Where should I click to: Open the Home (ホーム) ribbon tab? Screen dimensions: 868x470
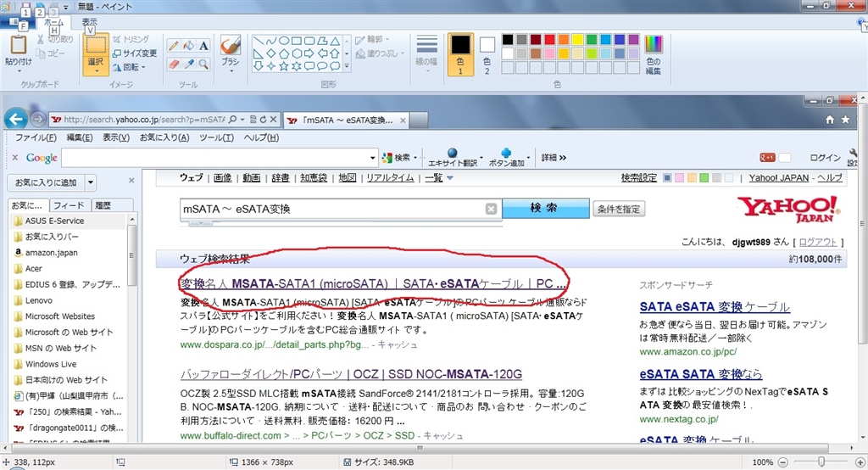coord(53,21)
